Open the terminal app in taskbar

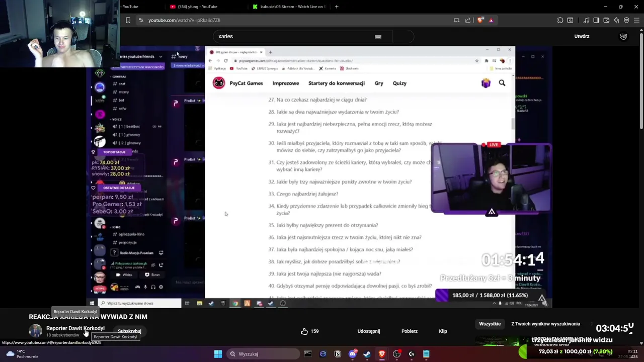[308, 354]
